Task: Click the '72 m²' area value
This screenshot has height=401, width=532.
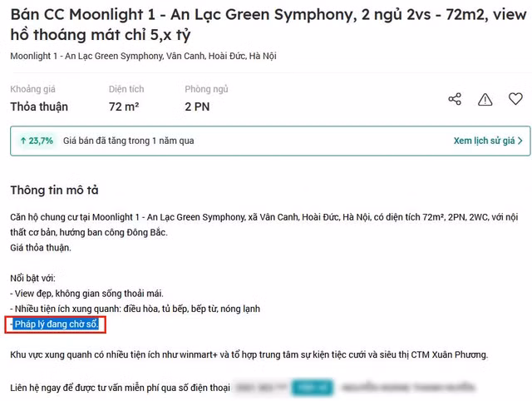Action: point(124,106)
